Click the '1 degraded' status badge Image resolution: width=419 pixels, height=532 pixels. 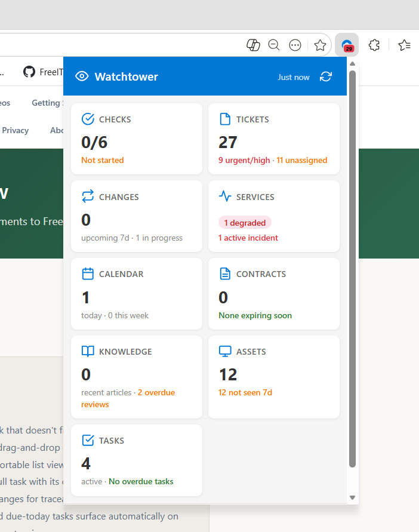tap(245, 223)
